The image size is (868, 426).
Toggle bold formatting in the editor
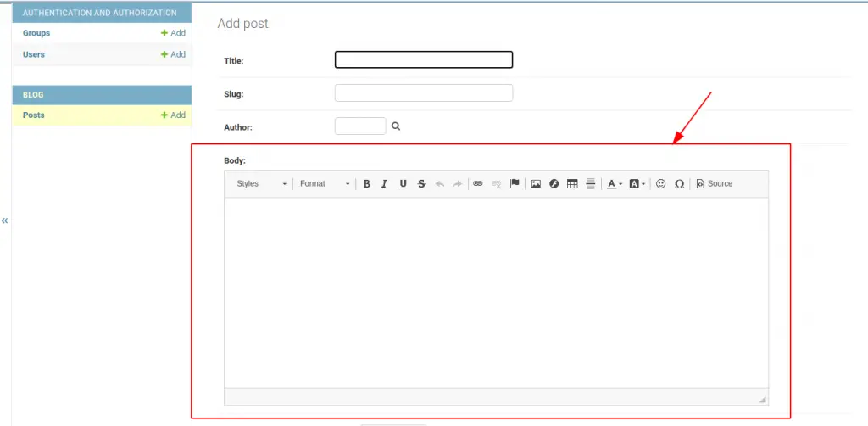pos(367,184)
